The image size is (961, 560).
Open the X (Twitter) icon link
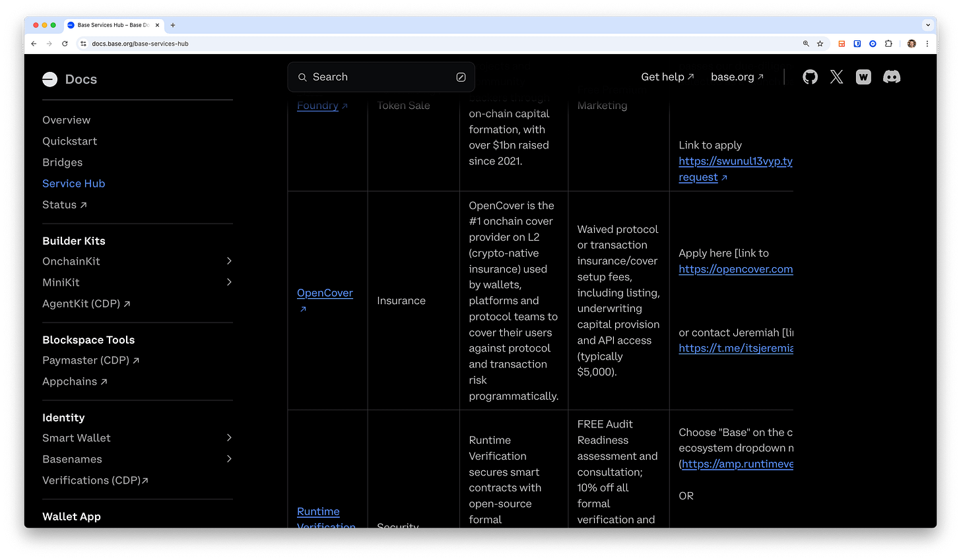(837, 77)
